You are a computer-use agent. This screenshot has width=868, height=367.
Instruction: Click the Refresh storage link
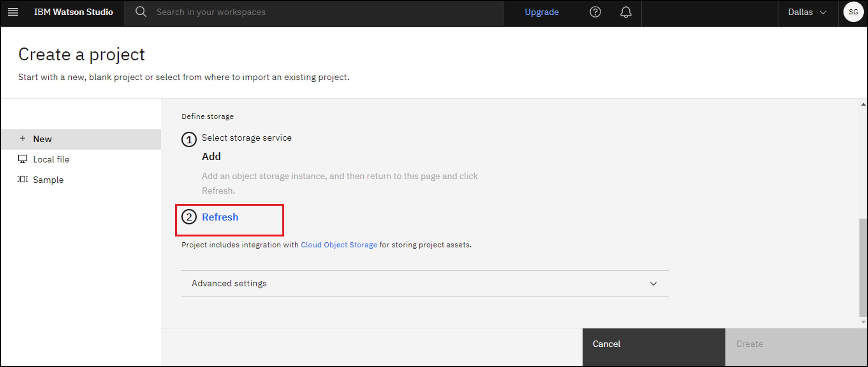tap(220, 217)
